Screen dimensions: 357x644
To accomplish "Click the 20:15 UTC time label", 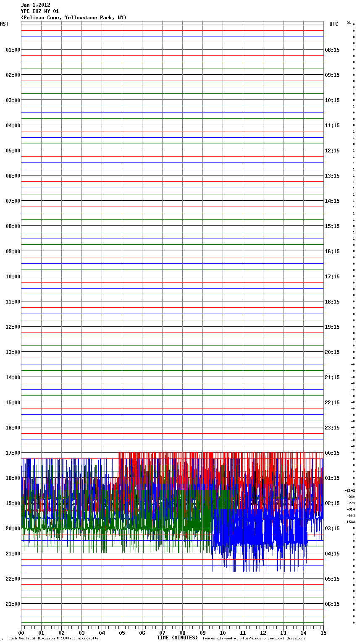I will coord(332,352).
